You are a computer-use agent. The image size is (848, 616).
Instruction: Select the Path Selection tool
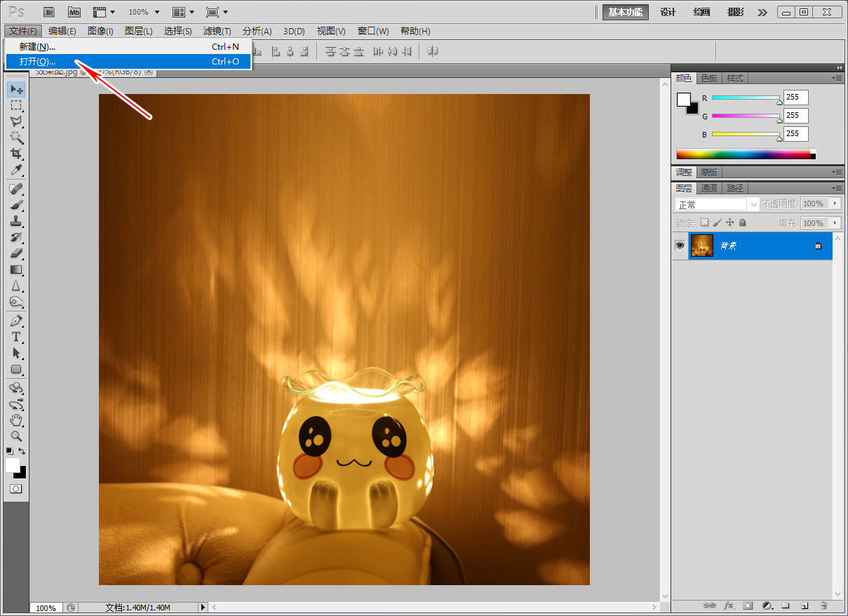[x=17, y=353]
